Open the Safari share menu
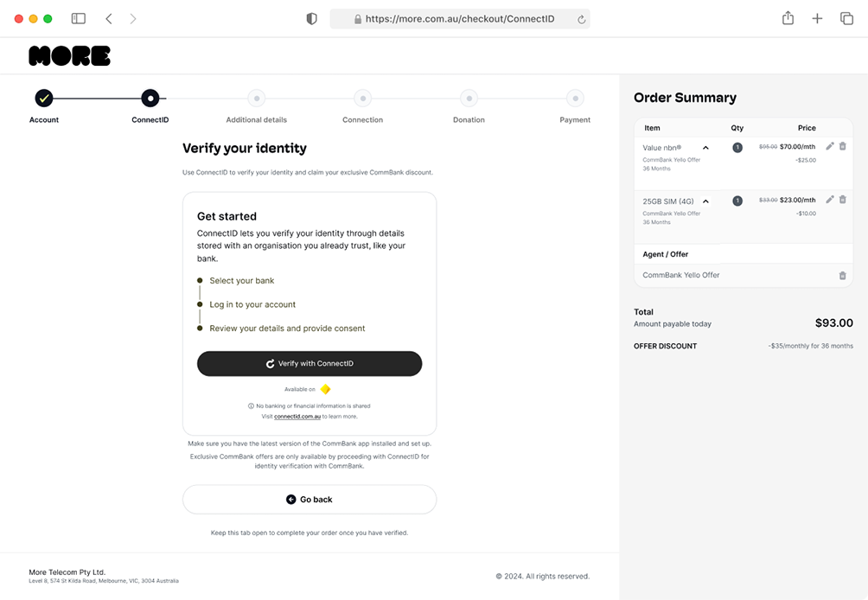 point(788,18)
